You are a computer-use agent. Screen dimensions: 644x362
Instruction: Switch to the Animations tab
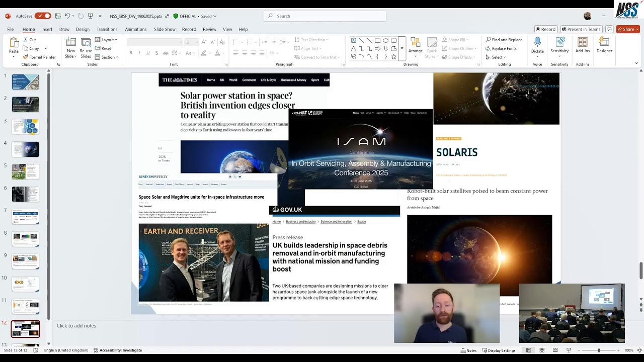136,29
